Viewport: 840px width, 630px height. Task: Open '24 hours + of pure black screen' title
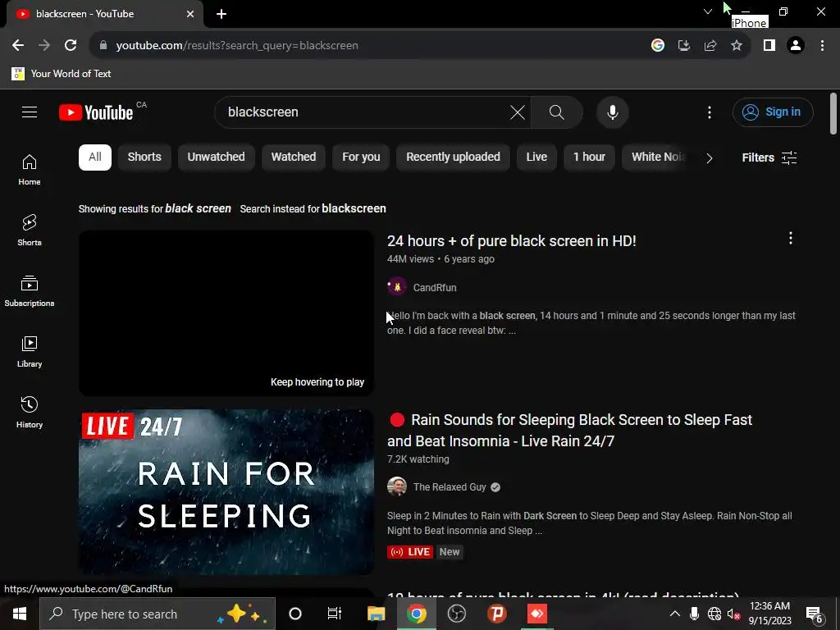click(512, 240)
